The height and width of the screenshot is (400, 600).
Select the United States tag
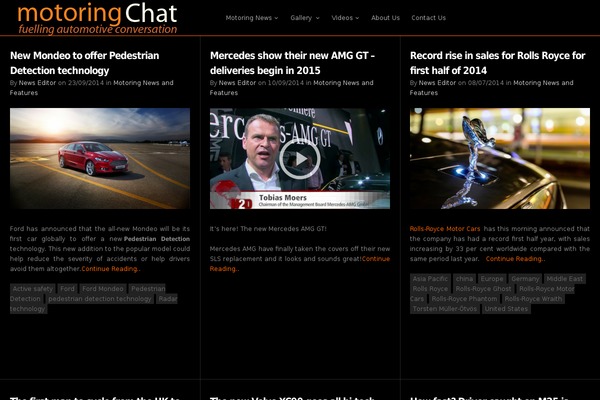(x=506, y=309)
